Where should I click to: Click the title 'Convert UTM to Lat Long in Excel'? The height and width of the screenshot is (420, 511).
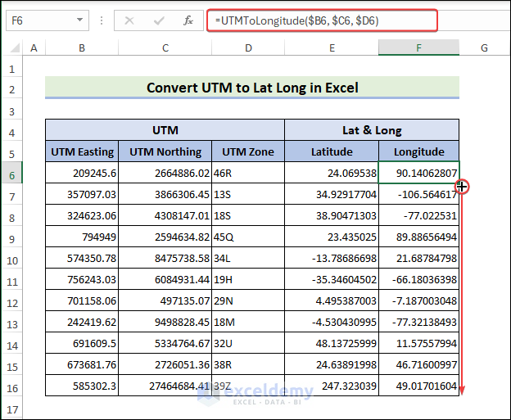[252, 88]
